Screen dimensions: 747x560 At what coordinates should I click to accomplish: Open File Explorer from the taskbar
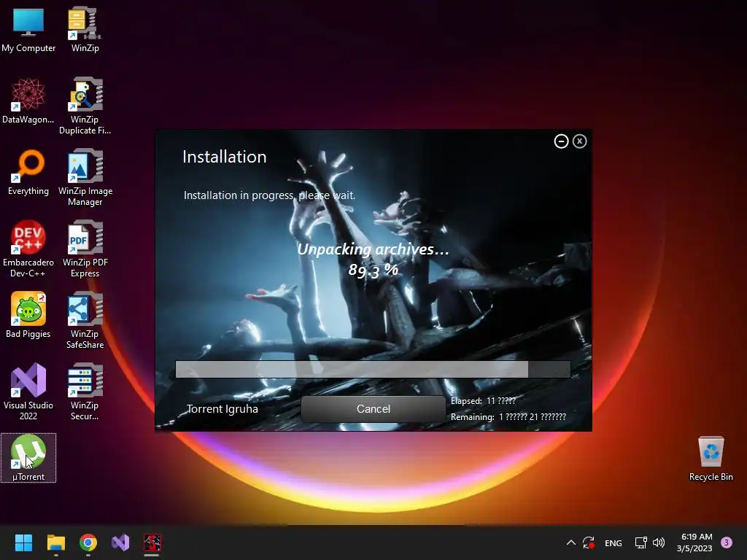(x=55, y=542)
